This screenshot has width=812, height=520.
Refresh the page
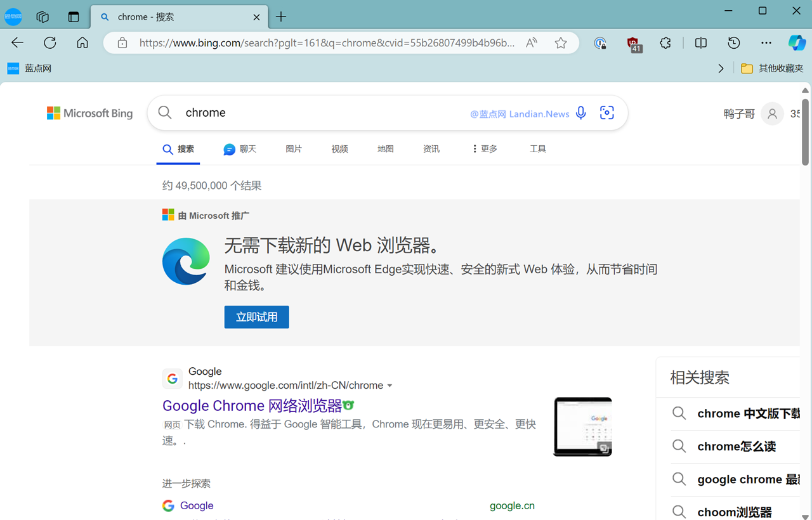pyautogui.click(x=50, y=43)
